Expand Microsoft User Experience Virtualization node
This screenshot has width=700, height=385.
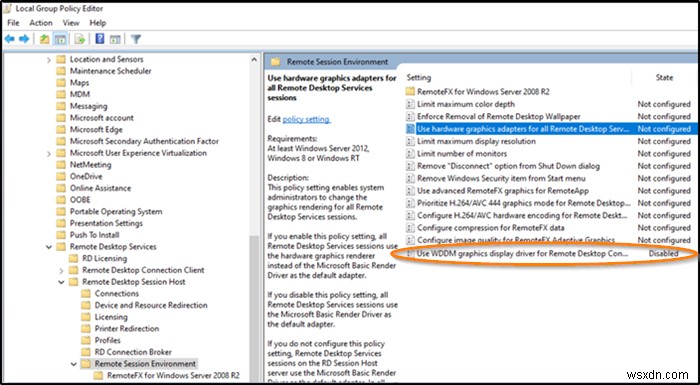point(49,153)
